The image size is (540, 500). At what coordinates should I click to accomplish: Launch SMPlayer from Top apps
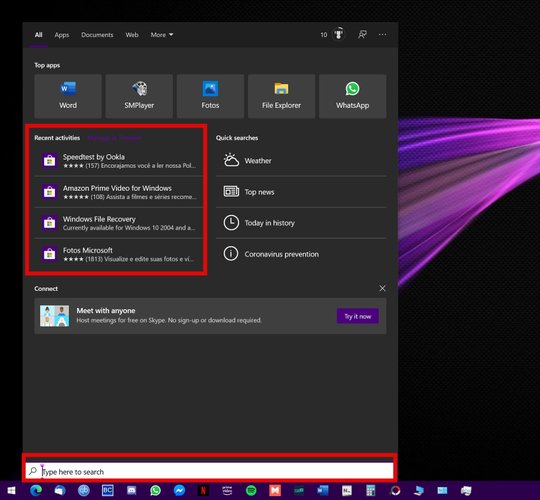[139, 96]
